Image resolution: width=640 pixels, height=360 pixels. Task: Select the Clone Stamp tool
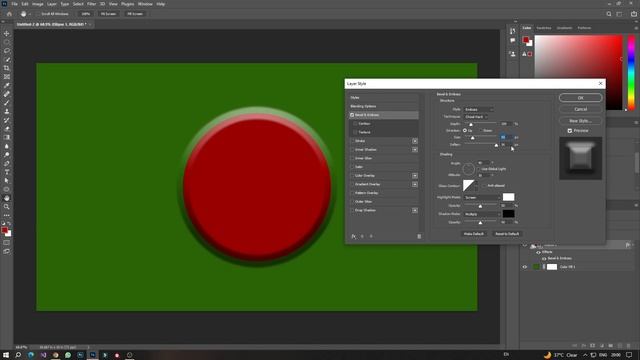7,111
